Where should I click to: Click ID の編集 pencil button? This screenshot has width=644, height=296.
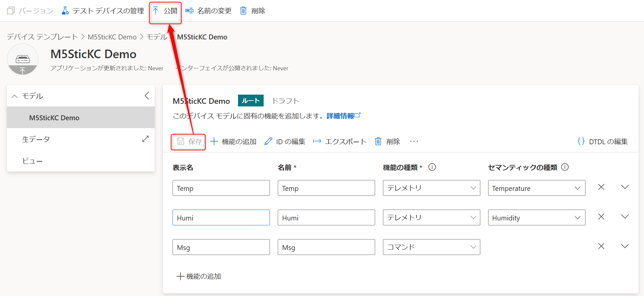pos(285,142)
